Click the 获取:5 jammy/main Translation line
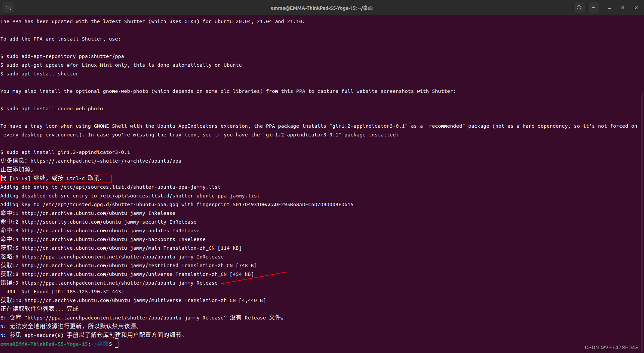The height and width of the screenshot is (353, 644). coord(121,248)
